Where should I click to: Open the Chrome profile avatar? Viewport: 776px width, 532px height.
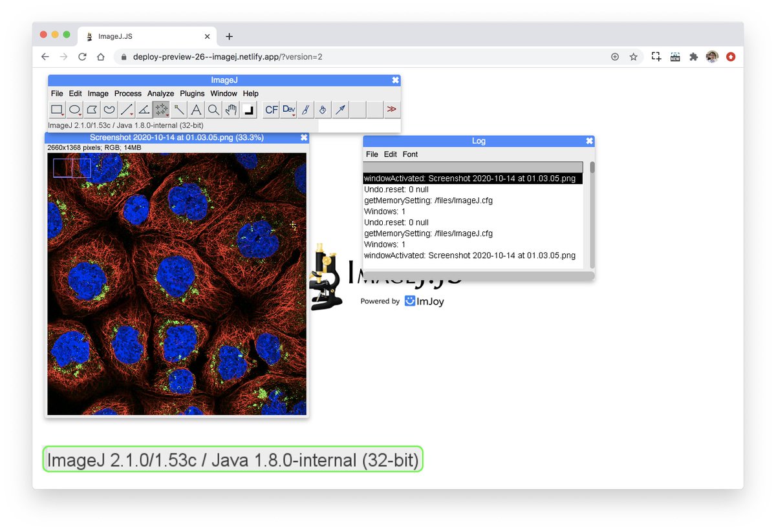tap(712, 57)
